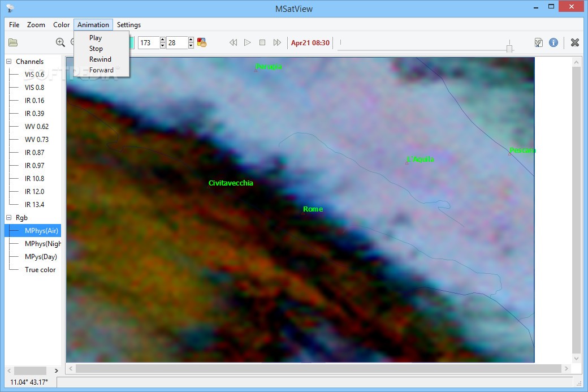The image size is (588, 392).
Task: Click the satellite app icon in title bar
Action: (10, 8)
